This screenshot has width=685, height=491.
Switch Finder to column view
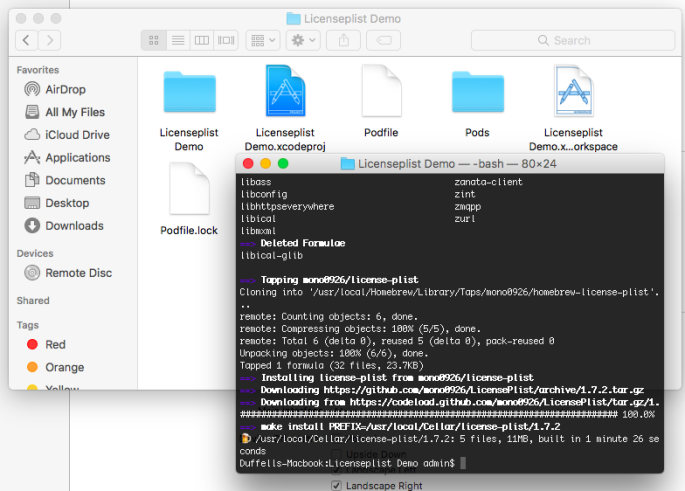[x=202, y=41]
